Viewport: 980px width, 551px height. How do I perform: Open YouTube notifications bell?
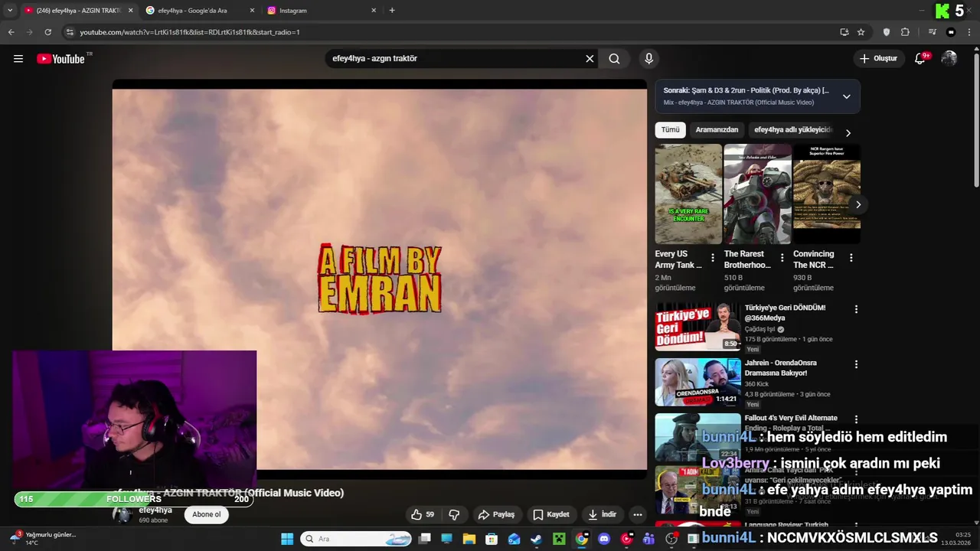(x=920, y=59)
